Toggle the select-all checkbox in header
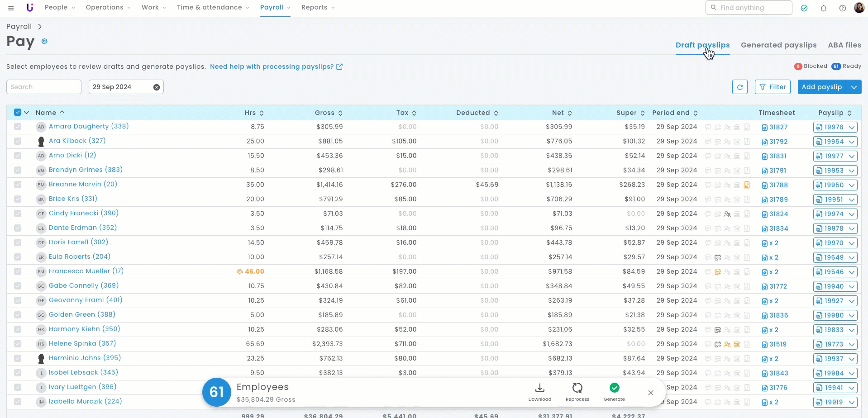This screenshot has height=418, width=868. (18, 112)
